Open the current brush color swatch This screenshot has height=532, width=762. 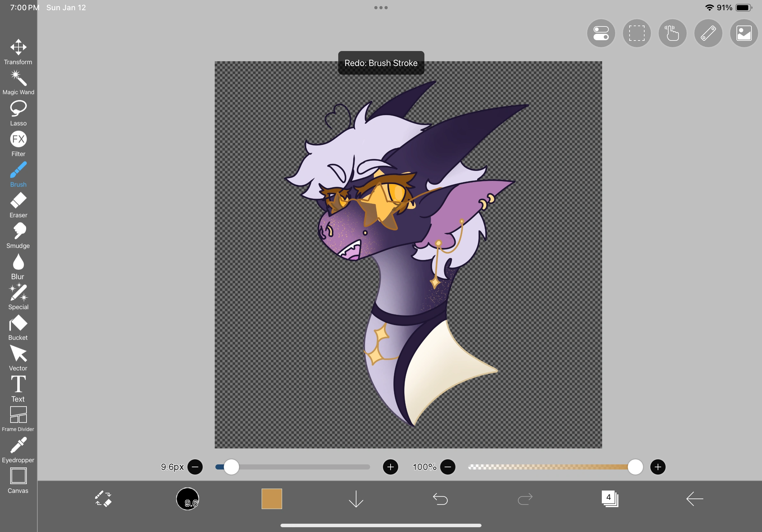coord(272,499)
